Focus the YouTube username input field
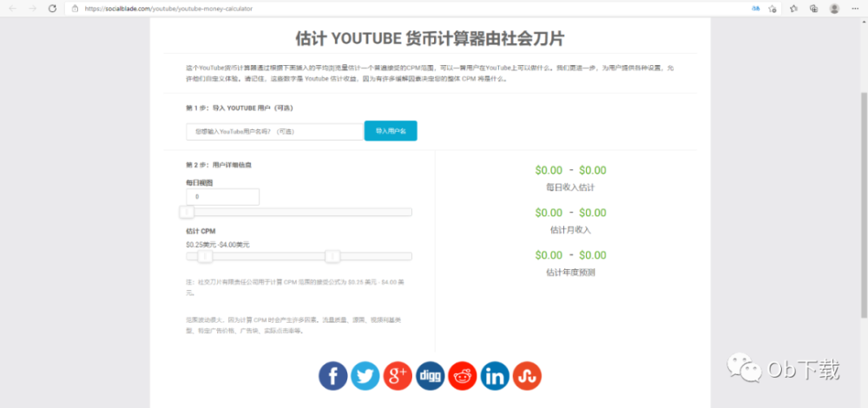 click(x=275, y=132)
